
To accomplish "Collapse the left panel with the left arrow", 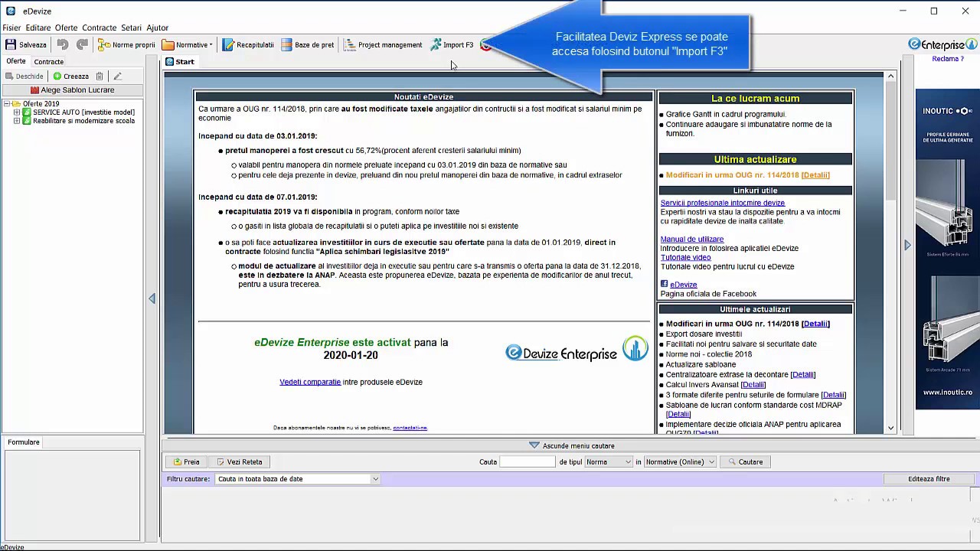I will pyautogui.click(x=152, y=298).
